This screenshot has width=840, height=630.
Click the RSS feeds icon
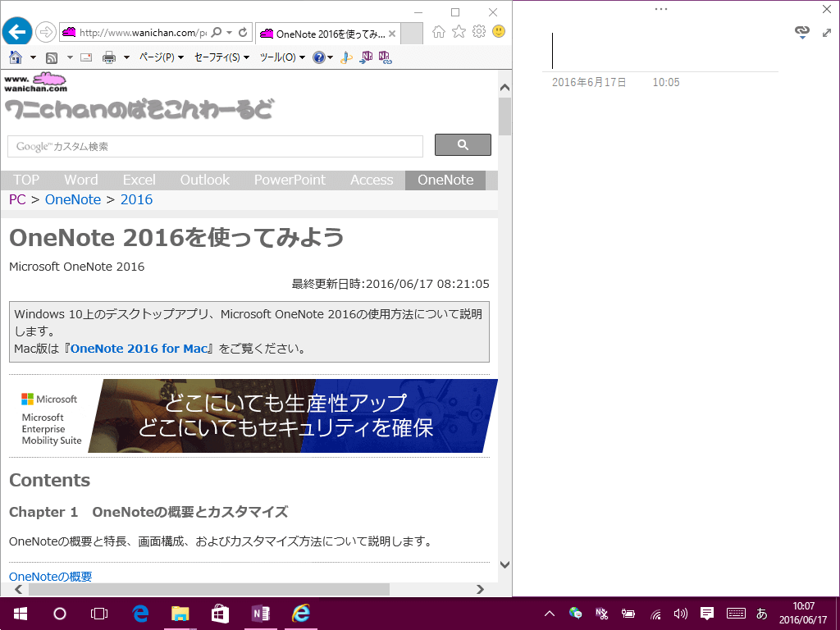pos(52,57)
